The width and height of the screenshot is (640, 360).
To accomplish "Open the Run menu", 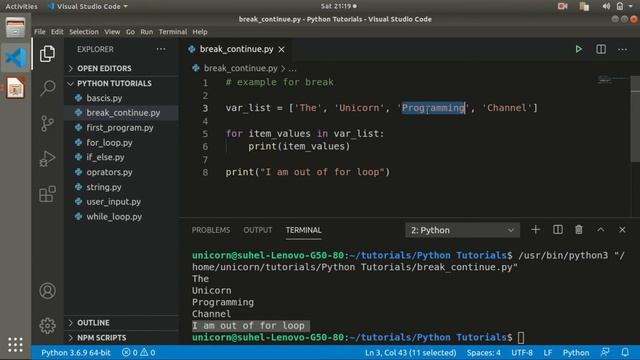I will pos(147,32).
